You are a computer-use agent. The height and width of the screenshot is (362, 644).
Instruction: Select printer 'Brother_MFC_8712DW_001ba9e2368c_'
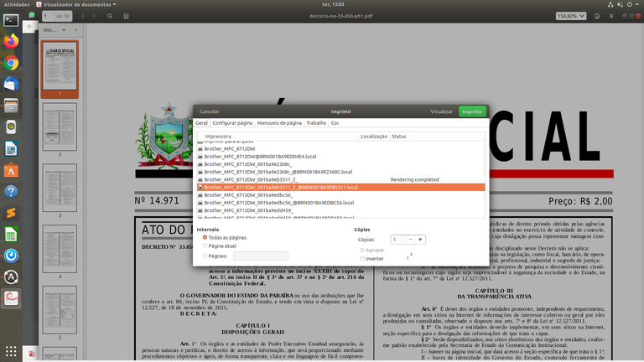coord(341,164)
